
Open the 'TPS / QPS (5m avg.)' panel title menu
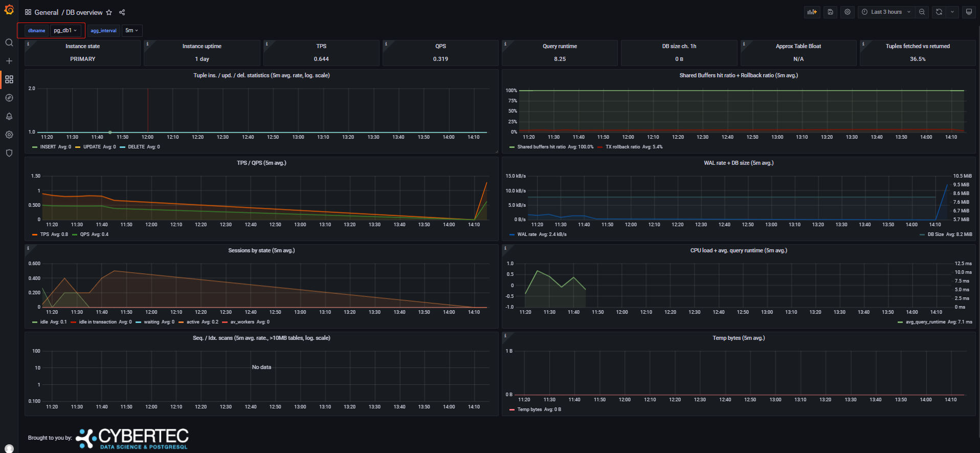[261, 163]
